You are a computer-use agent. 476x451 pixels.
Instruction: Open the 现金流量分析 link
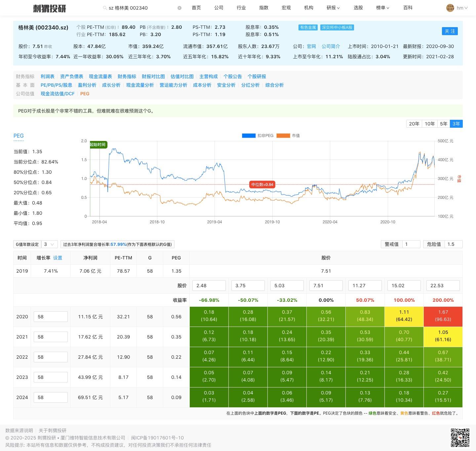pos(140,85)
